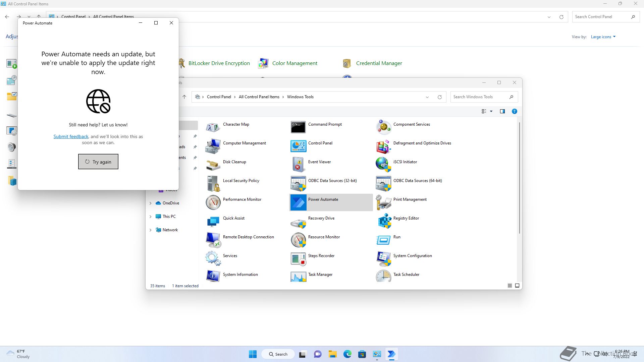The image size is (644, 362).
Task: Open Character Map tool icon
Action: [213, 127]
